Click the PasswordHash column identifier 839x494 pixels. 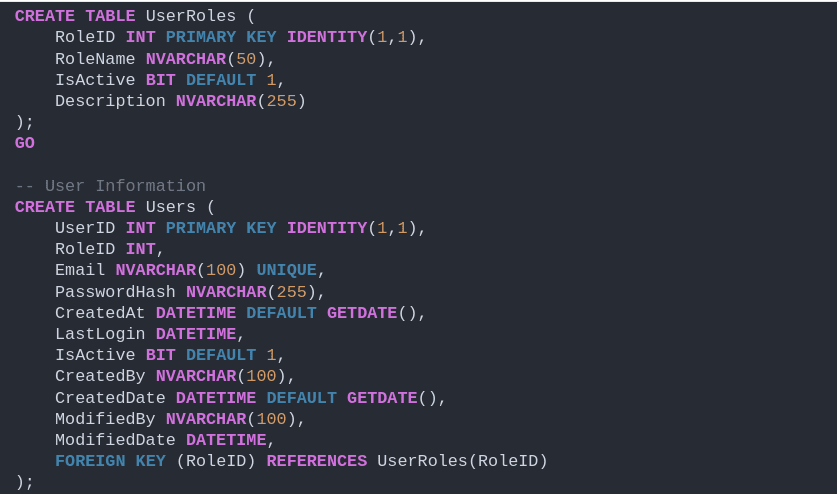tap(115, 292)
